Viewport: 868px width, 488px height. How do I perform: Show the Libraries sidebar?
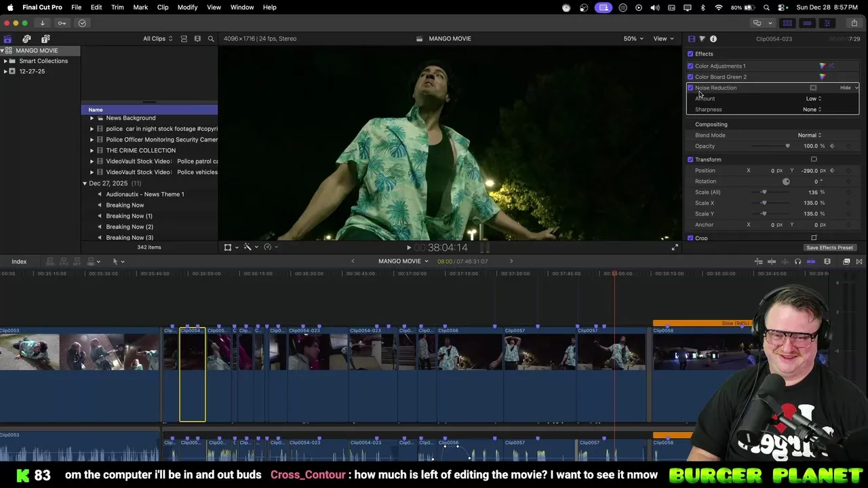point(7,39)
